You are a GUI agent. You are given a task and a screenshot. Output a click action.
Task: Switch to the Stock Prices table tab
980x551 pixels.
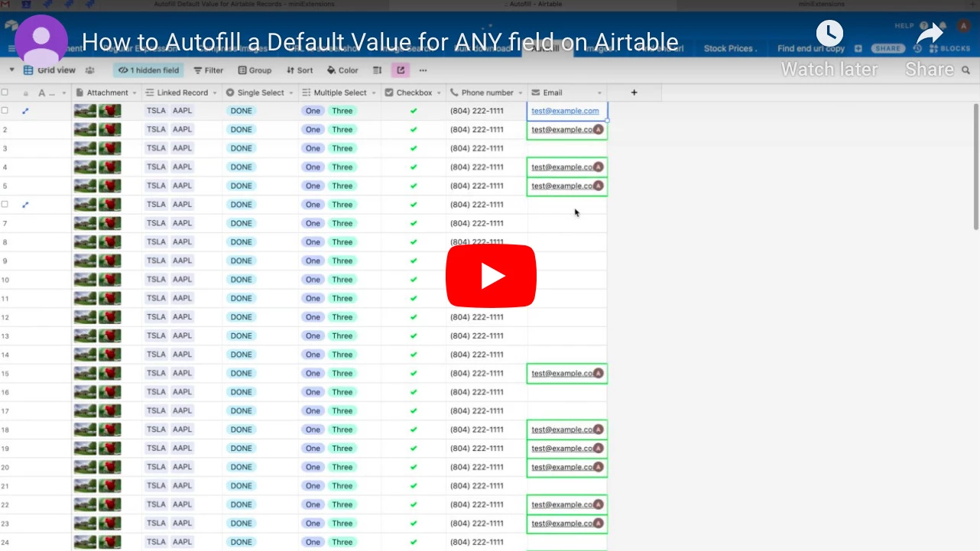point(730,48)
